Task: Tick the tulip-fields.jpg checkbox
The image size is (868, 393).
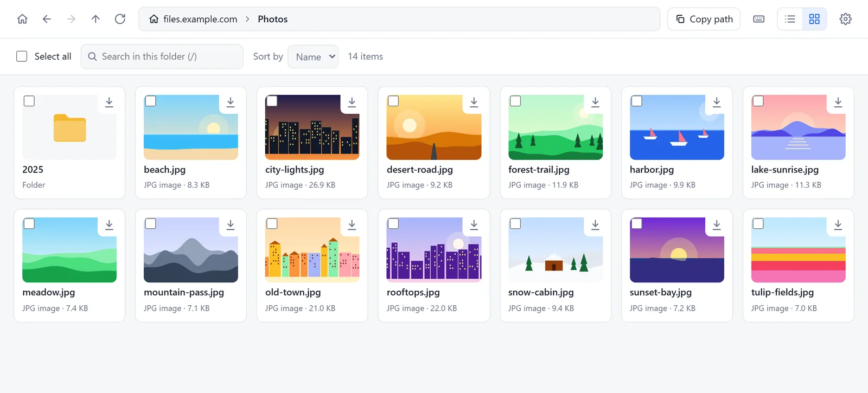Action: [x=758, y=223]
